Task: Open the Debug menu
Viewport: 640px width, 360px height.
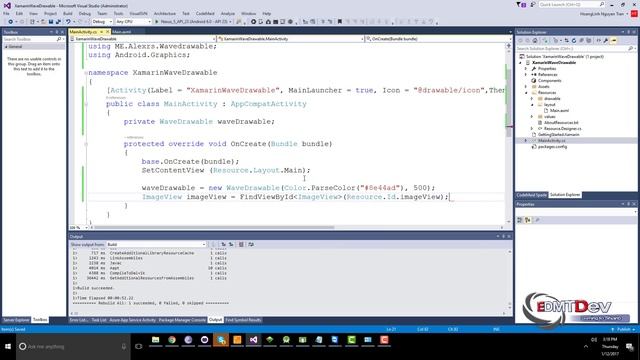Action: (84, 13)
